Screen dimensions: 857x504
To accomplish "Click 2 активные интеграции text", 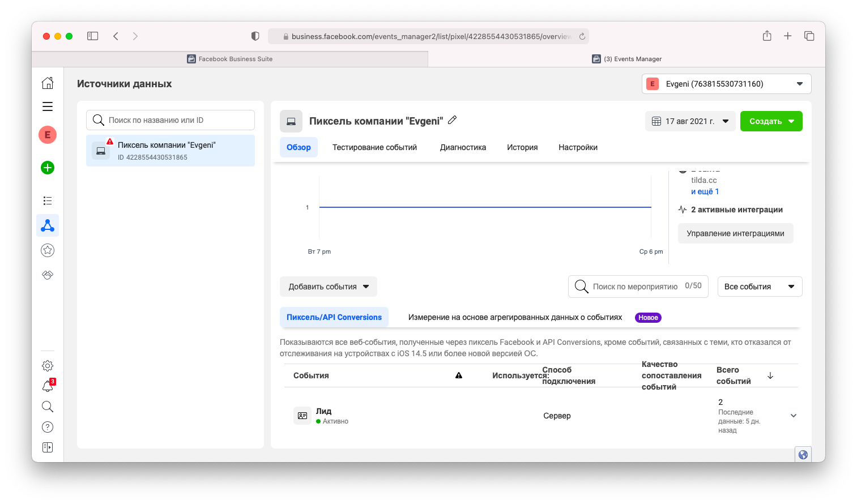I will [x=737, y=210].
